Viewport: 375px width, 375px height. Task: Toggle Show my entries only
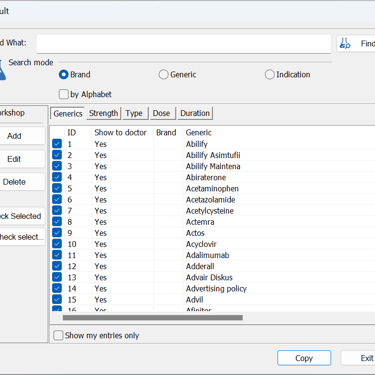click(x=58, y=335)
